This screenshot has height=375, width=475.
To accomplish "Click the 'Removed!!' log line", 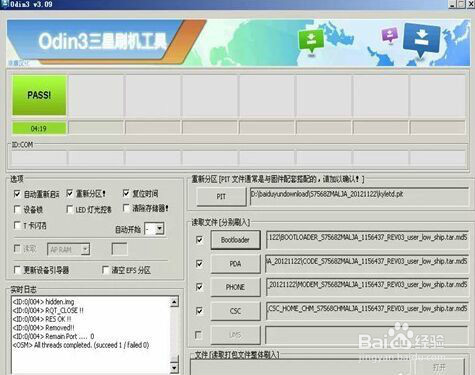I will tap(43, 328).
